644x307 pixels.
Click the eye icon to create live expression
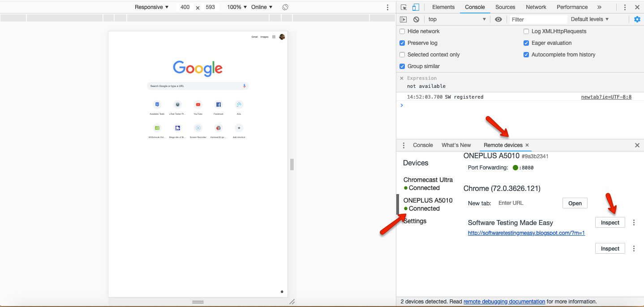498,19
